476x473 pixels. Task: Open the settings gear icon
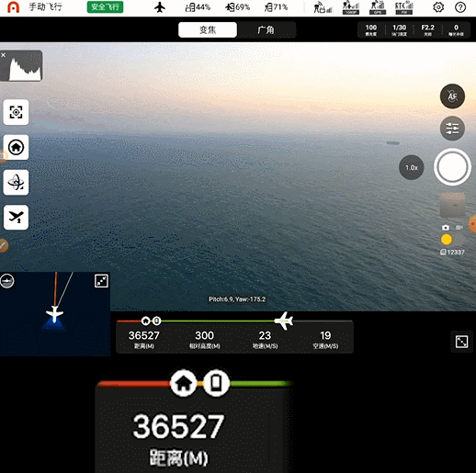pyautogui.click(x=438, y=7)
